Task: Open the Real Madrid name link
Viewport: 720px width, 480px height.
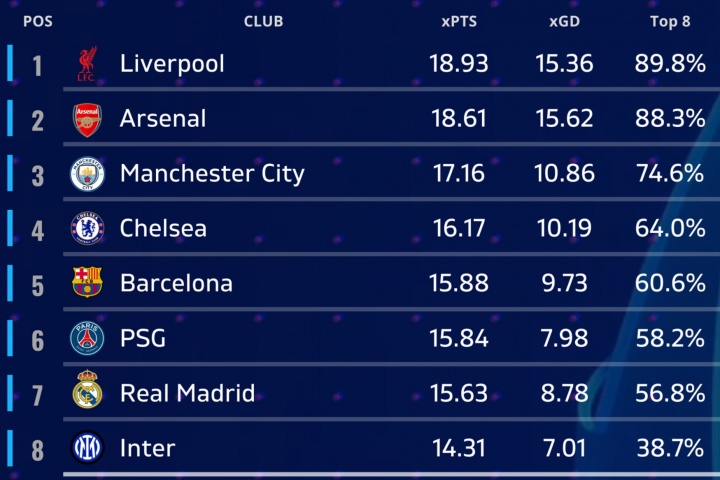Action: (x=187, y=393)
